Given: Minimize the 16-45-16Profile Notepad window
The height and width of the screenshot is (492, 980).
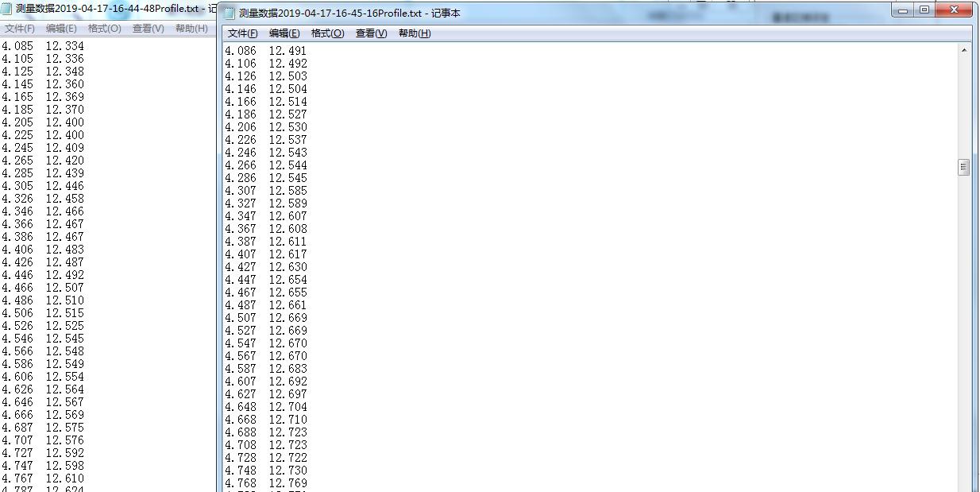Looking at the screenshot, I should [904, 10].
